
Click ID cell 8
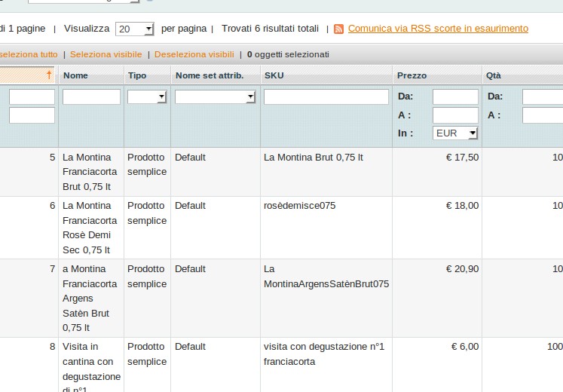pos(53,347)
